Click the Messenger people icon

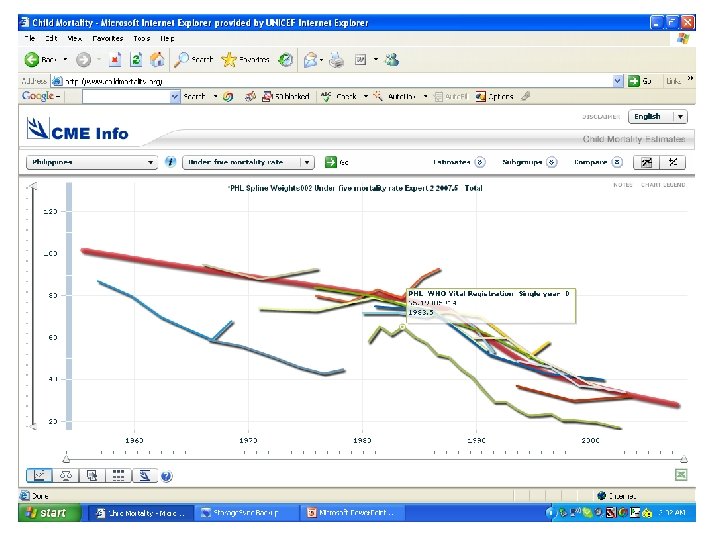[392, 60]
